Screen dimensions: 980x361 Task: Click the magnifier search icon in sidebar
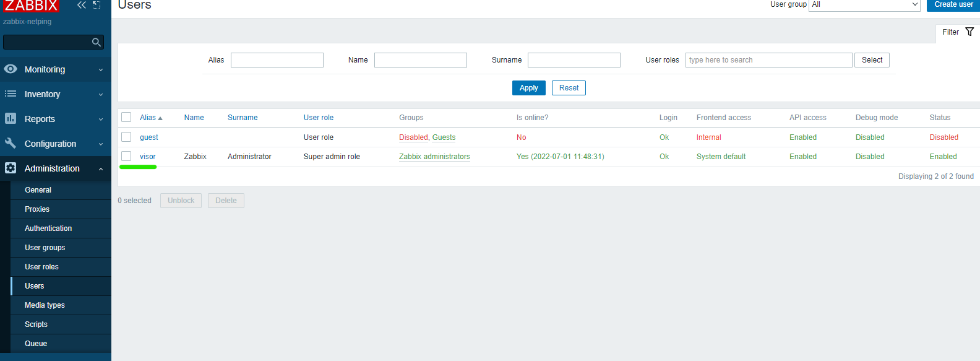point(96,42)
